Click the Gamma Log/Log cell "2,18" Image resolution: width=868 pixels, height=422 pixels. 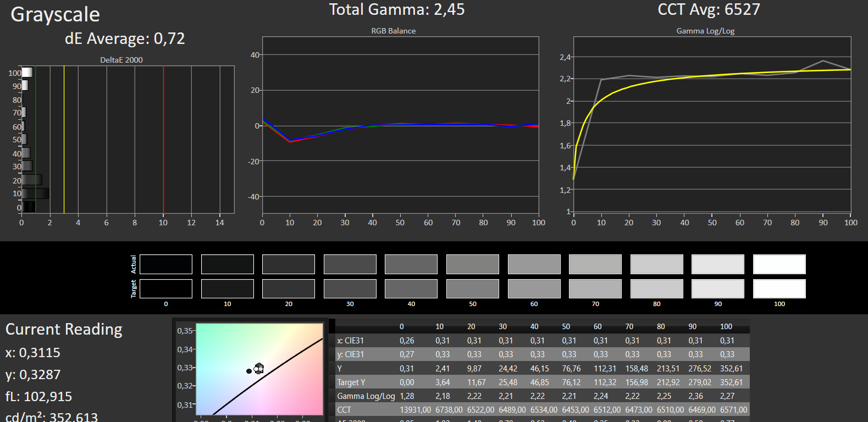tap(443, 396)
